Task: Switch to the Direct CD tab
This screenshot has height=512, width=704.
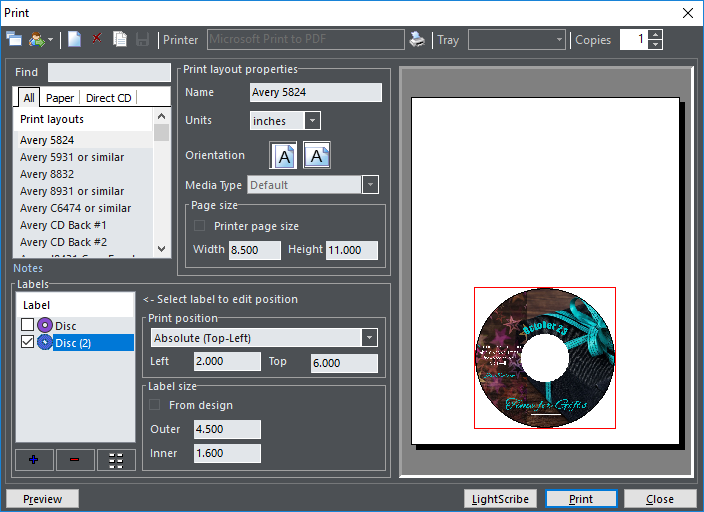Action: click(x=108, y=97)
